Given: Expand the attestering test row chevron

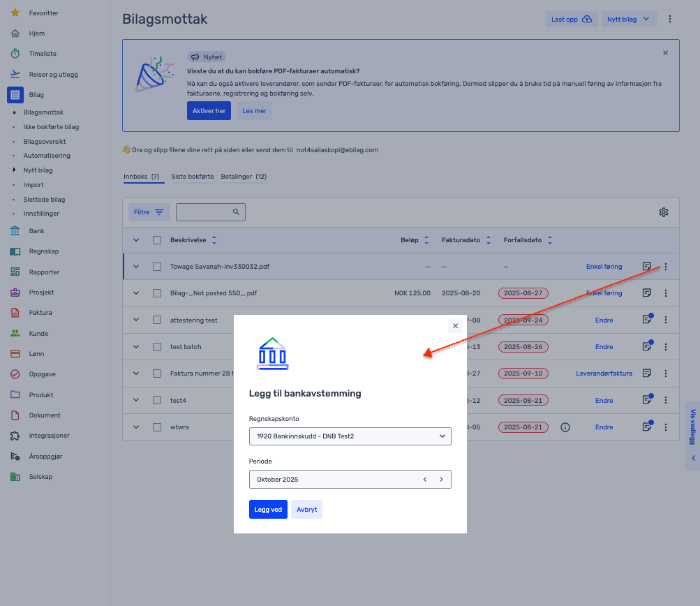Looking at the screenshot, I should 136,320.
